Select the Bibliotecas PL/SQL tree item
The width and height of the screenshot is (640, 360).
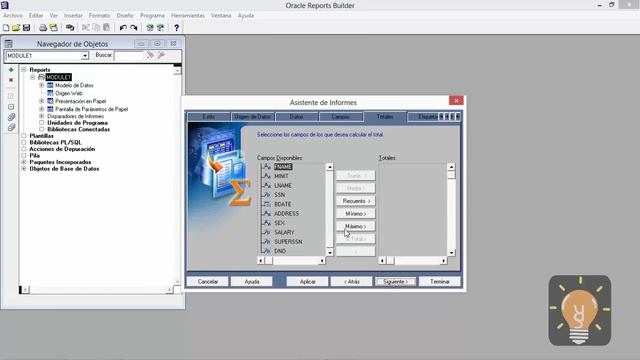click(56, 142)
